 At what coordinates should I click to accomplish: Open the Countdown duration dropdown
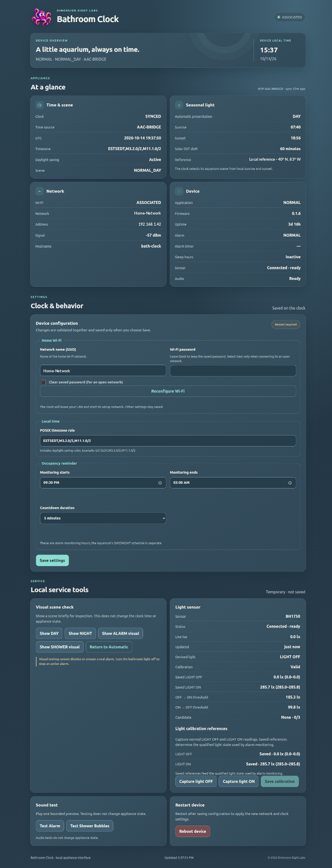pyautogui.click(x=103, y=518)
